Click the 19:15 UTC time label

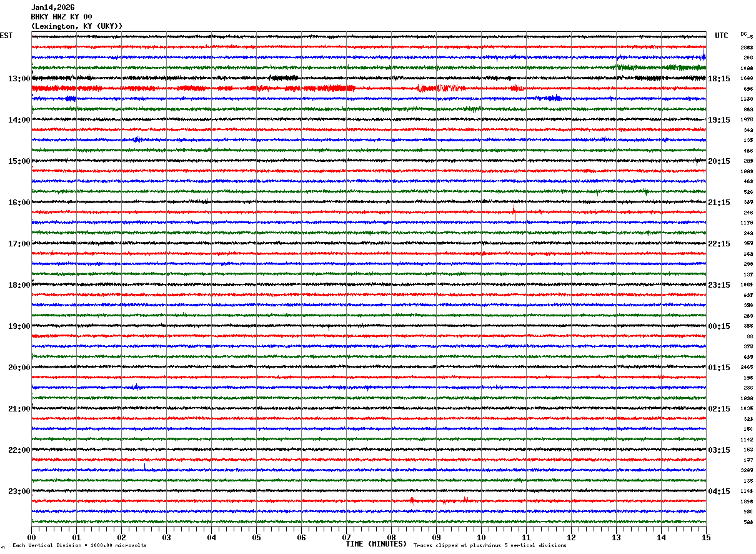pos(719,120)
